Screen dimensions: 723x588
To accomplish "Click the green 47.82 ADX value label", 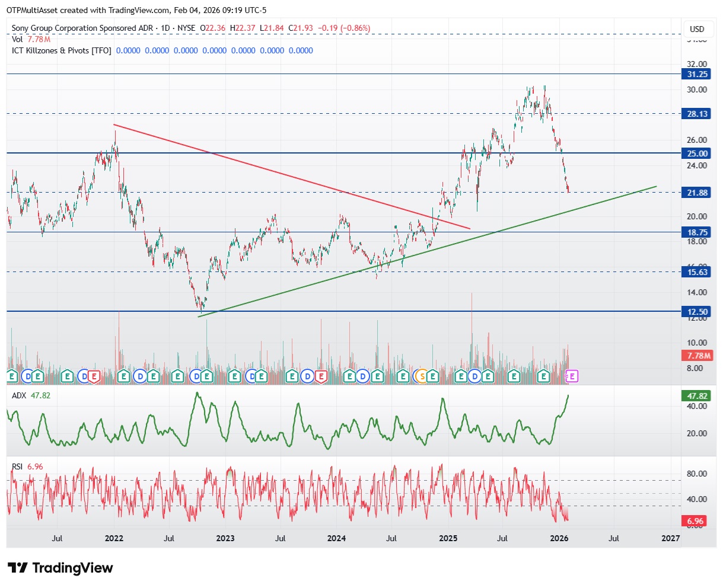I will coord(697,396).
